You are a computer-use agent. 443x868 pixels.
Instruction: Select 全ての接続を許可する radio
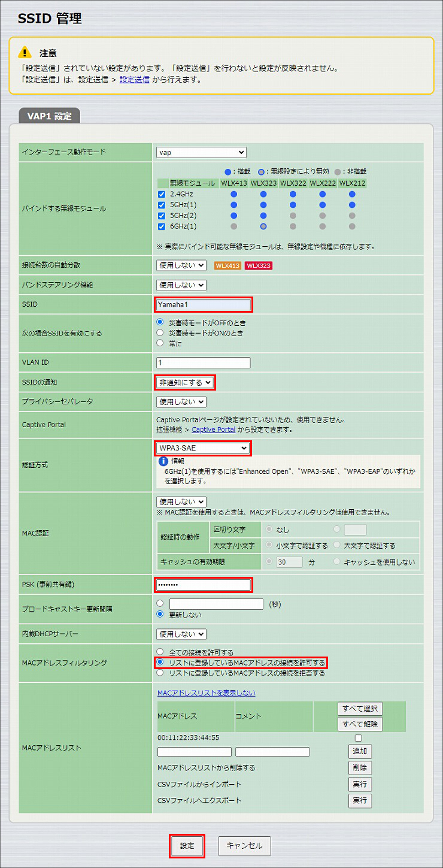(x=160, y=652)
